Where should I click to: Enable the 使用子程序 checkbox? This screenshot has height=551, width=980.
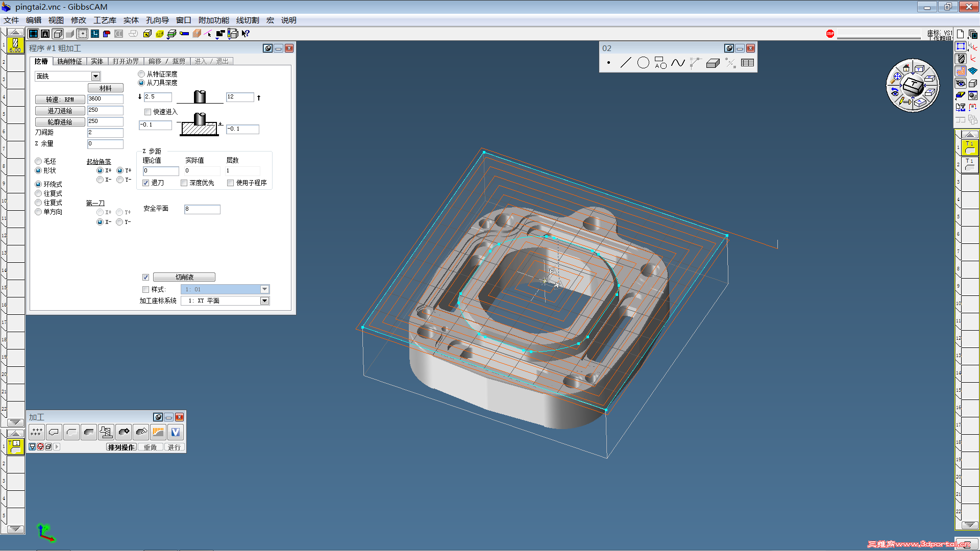231,183
